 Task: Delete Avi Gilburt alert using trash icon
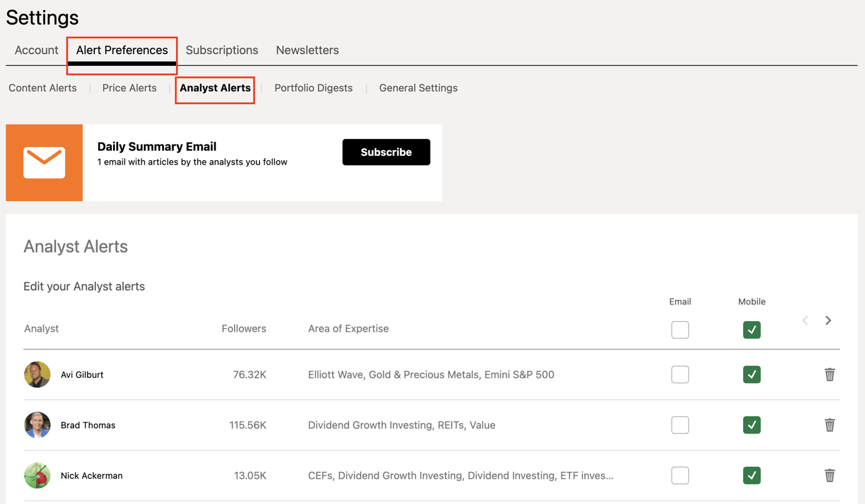pos(830,375)
